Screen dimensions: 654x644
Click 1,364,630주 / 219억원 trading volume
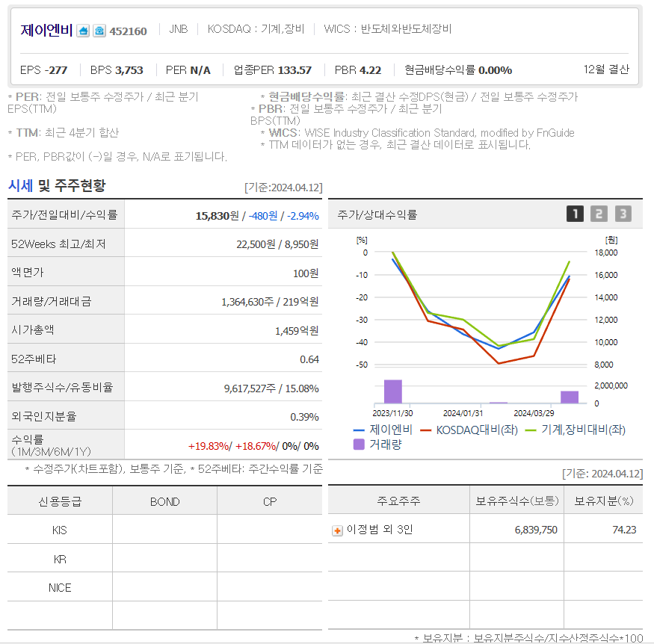(x=270, y=302)
